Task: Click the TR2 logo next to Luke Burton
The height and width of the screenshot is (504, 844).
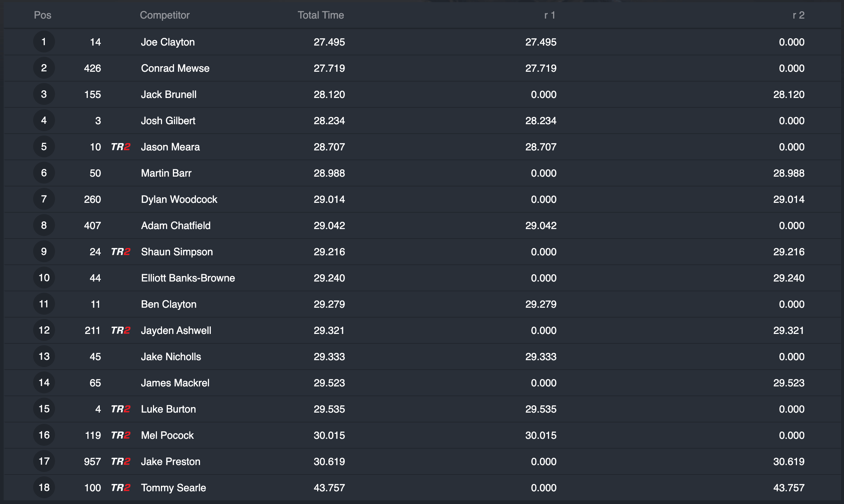Action: (121, 409)
